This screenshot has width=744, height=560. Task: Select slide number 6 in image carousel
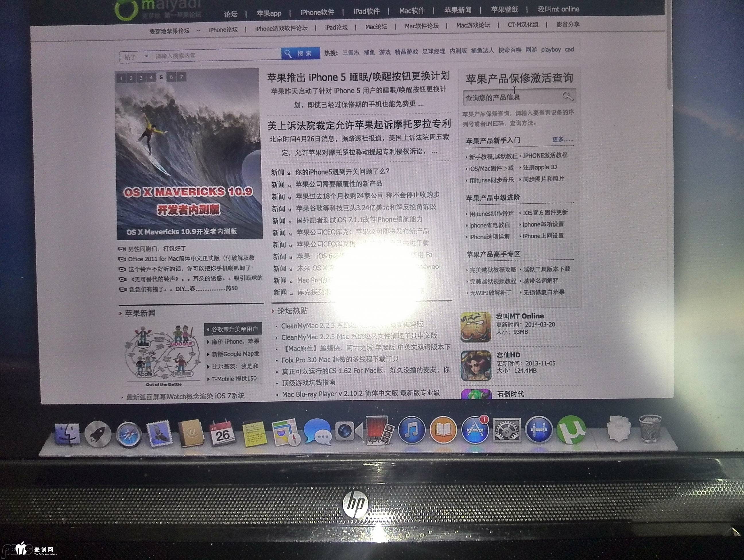(171, 77)
